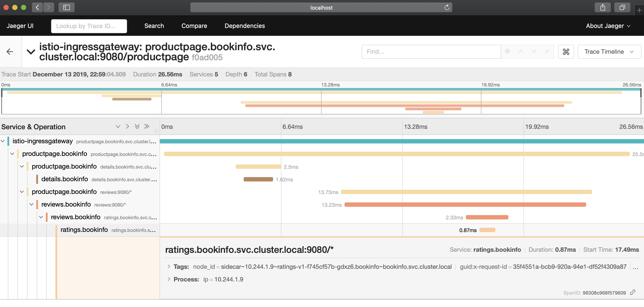The height and width of the screenshot is (307, 644).
Task: Expand Process section of span detail
Action: 169,279
